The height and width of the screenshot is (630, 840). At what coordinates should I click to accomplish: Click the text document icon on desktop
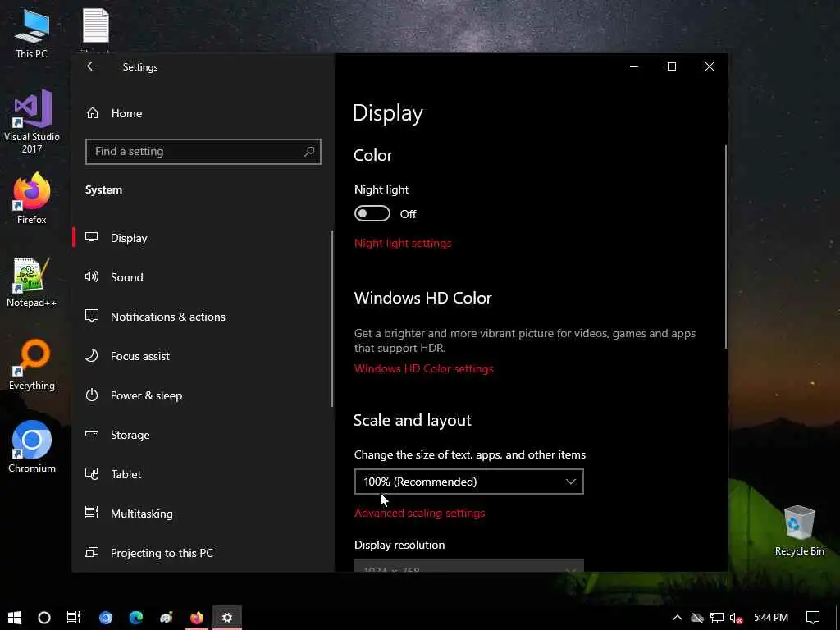[96, 25]
